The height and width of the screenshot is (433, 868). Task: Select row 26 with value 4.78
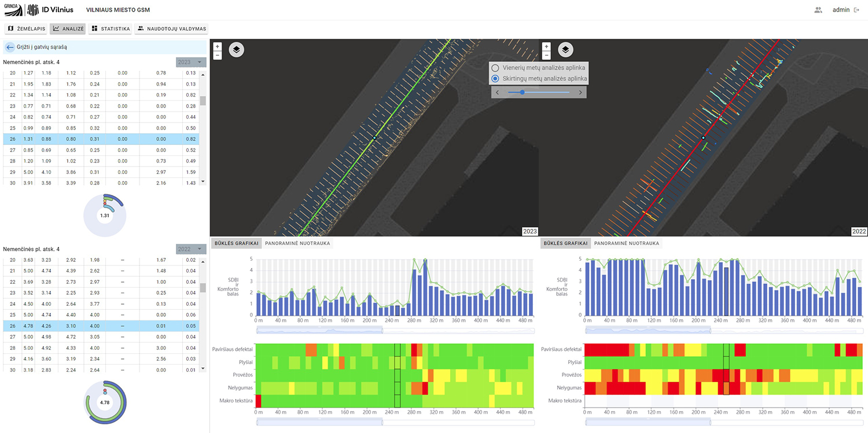100,325
